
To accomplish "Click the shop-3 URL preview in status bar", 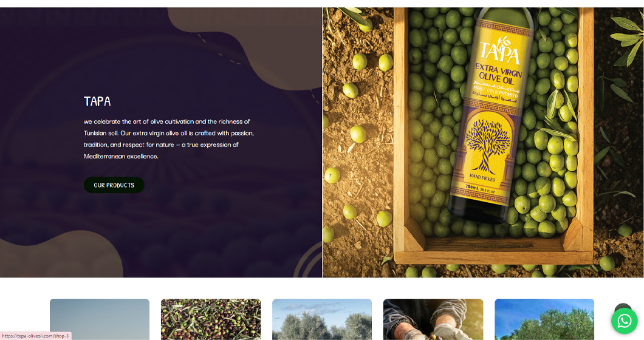I will click(x=36, y=336).
